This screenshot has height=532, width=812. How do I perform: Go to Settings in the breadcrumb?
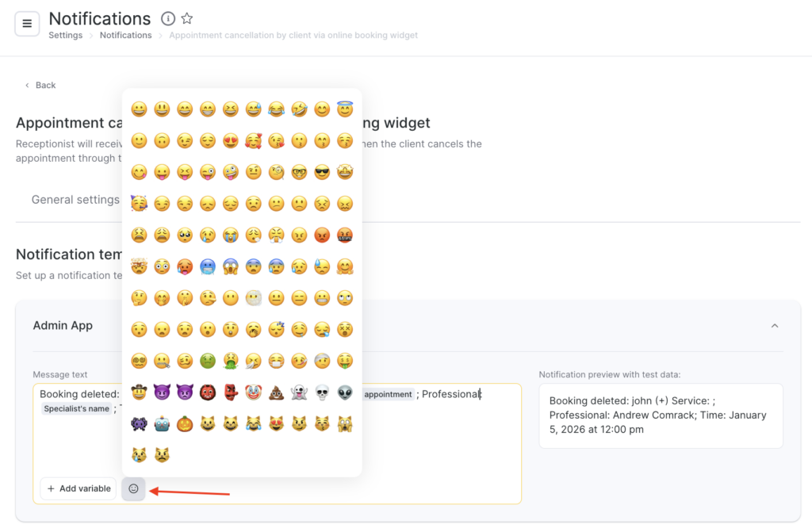[x=65, y=36]
